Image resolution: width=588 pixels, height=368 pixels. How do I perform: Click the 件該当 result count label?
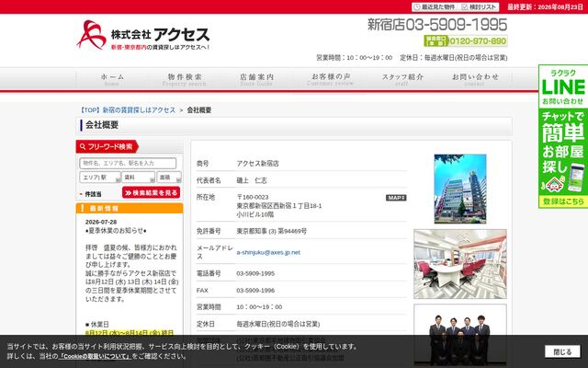[93, 194]
